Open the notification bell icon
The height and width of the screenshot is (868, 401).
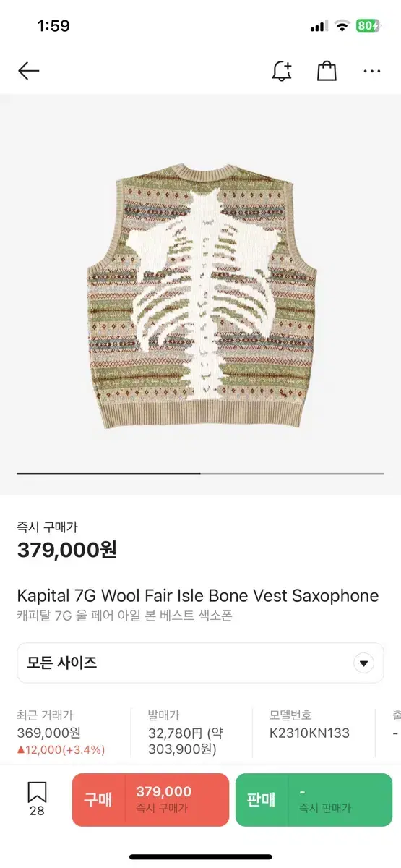281,71
